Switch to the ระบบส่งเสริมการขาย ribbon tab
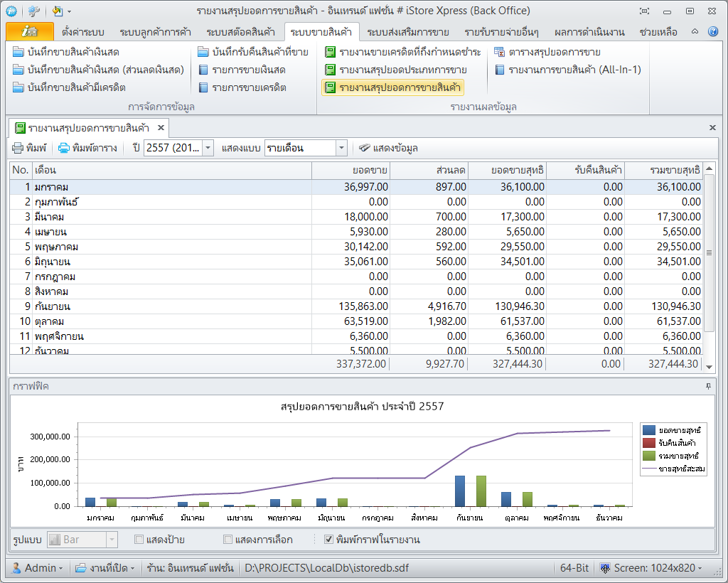Image resolution: width=728 pixels, height=583 pixels. point(407,32)
